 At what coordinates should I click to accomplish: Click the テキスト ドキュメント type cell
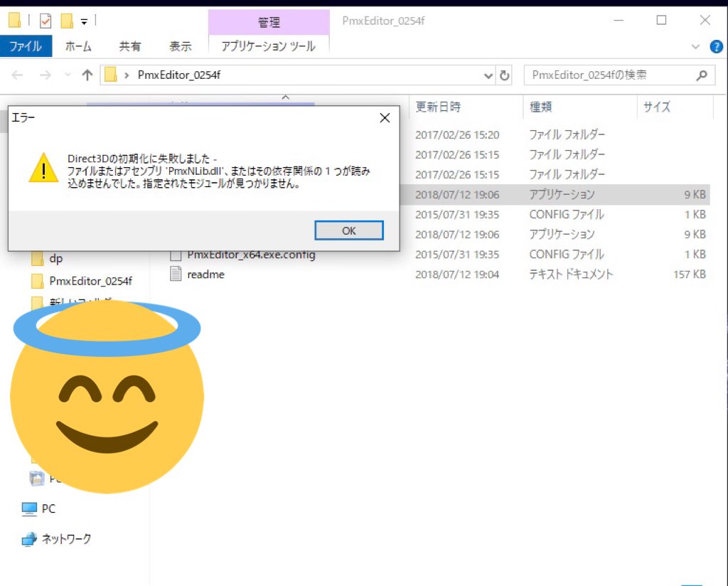pos(571,274)
